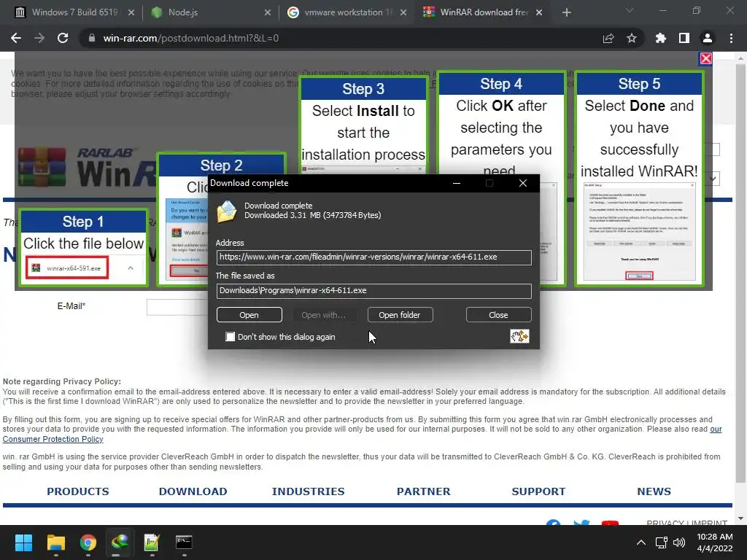This screenshot has height=560, width=747.
Task: Show hidden tray icons chevron
Action: click(641, 542)
